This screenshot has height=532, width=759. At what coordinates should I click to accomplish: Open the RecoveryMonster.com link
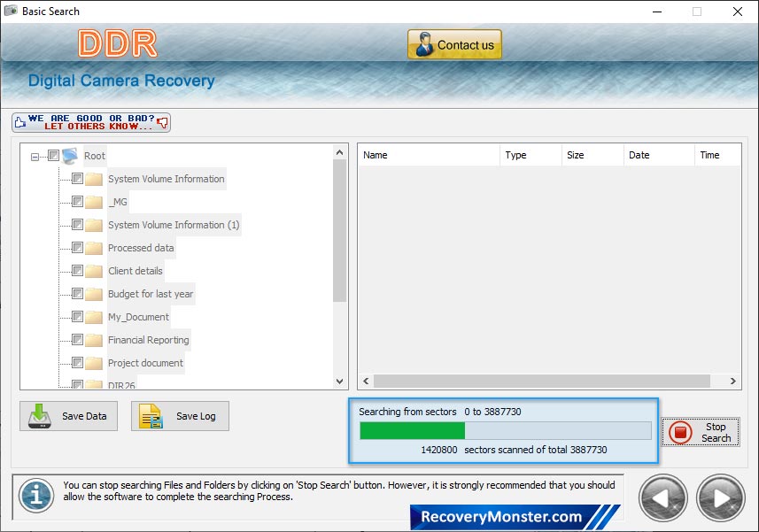pyautogui.click(x=514, y=517)
